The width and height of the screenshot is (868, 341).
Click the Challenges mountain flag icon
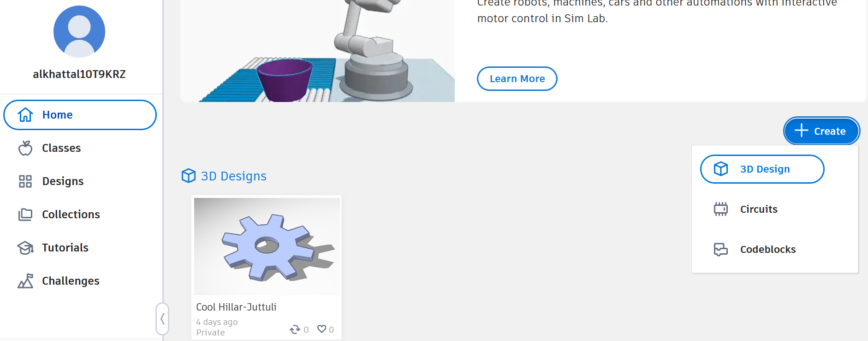25,281
